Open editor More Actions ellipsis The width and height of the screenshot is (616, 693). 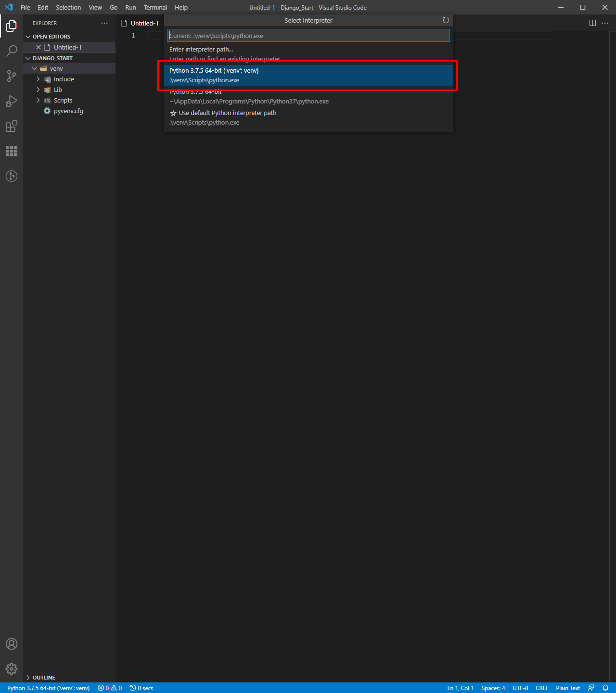pos(605,23)
